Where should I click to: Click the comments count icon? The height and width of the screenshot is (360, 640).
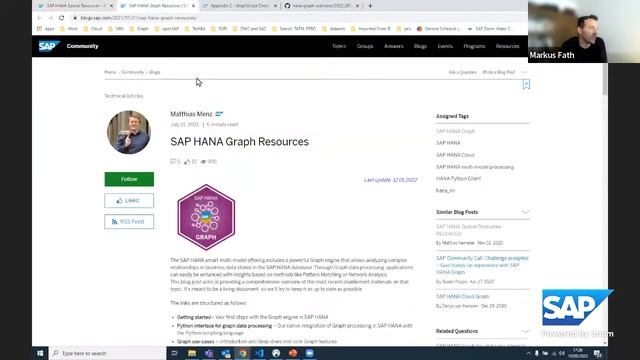coord(173,162)
